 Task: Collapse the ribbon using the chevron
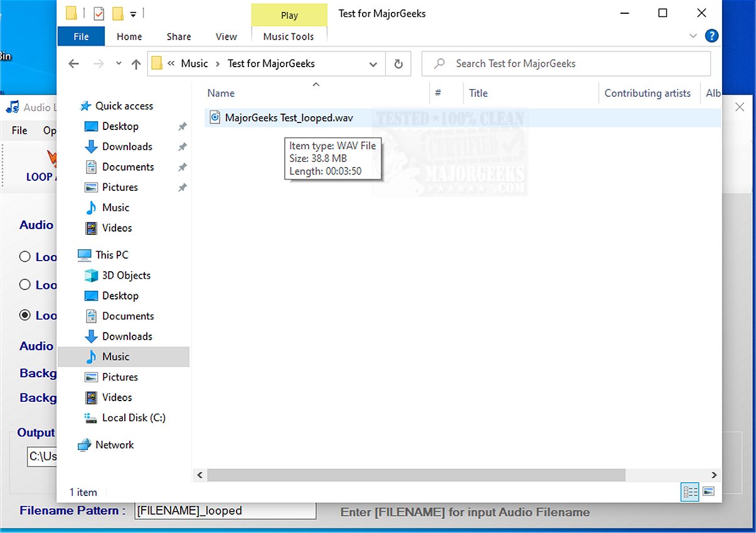pos(693,36)
